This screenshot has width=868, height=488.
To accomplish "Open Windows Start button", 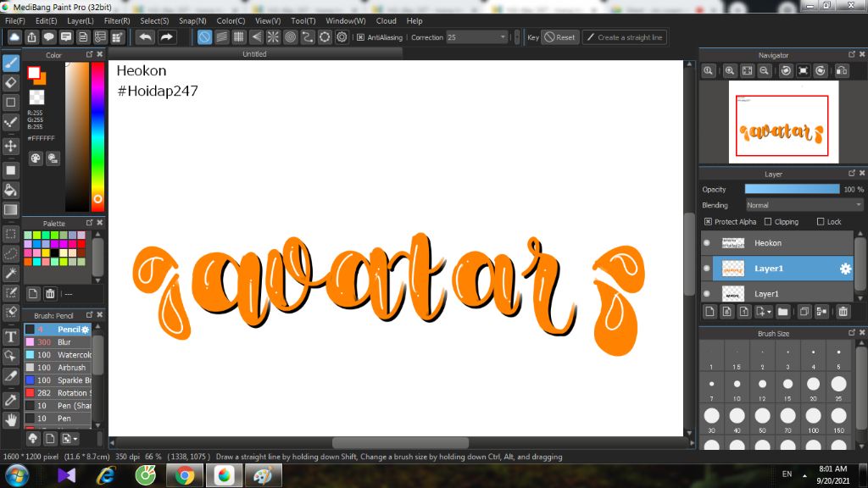I will click(17, 475).
